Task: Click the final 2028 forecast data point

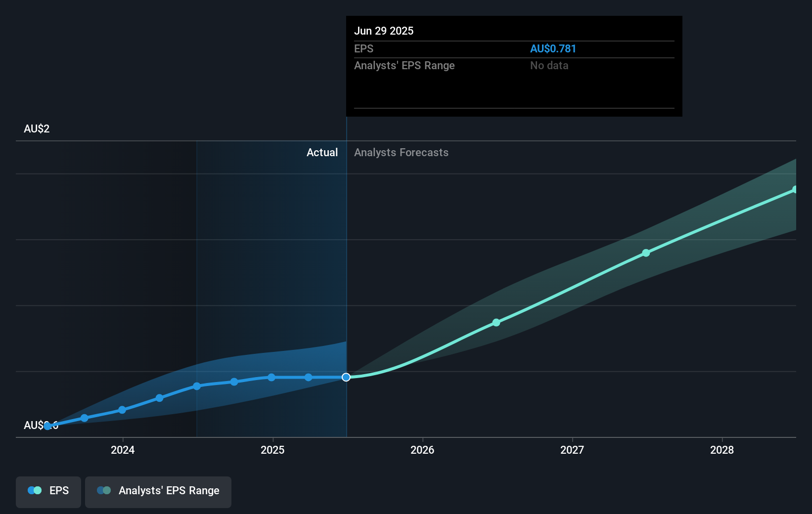Action: 795,188
